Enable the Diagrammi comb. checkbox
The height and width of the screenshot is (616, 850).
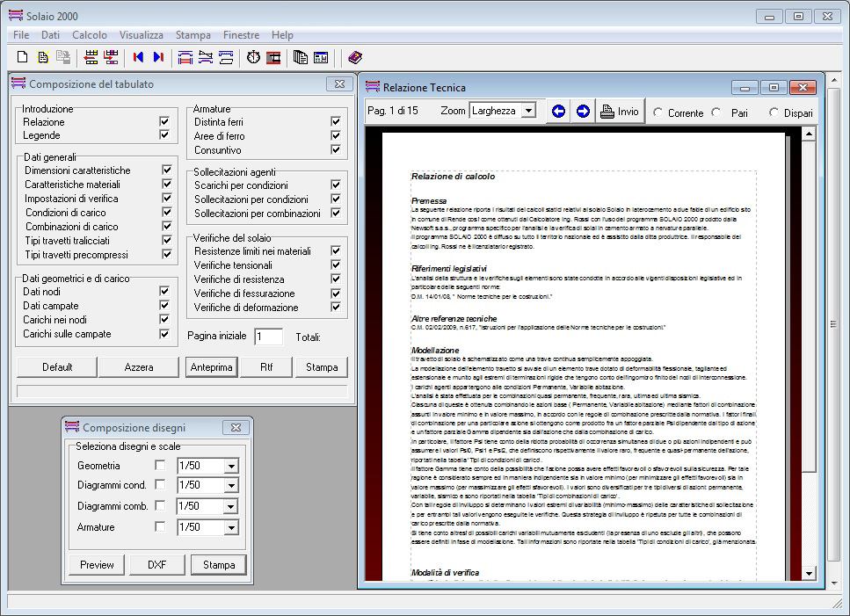click(x=160, y=505)
